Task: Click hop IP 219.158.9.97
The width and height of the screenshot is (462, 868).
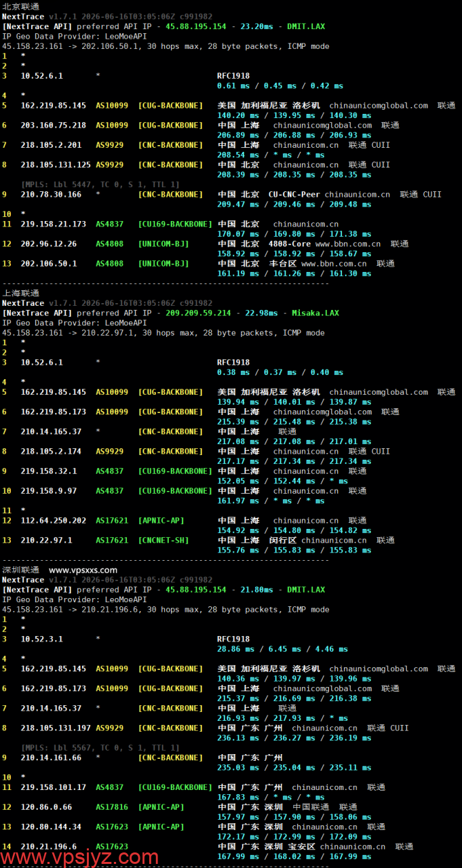Action: (49, 491)
